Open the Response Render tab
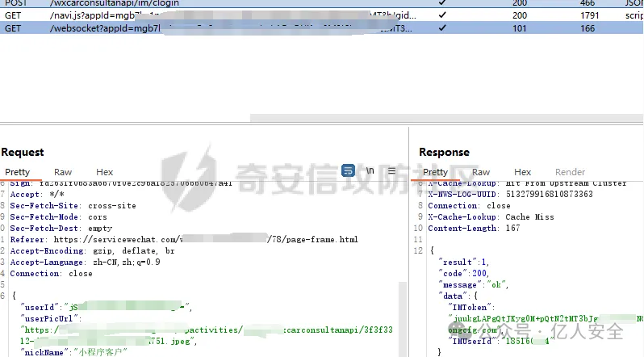This screenshot has width=644, height=357. click(x=570, y=172)
